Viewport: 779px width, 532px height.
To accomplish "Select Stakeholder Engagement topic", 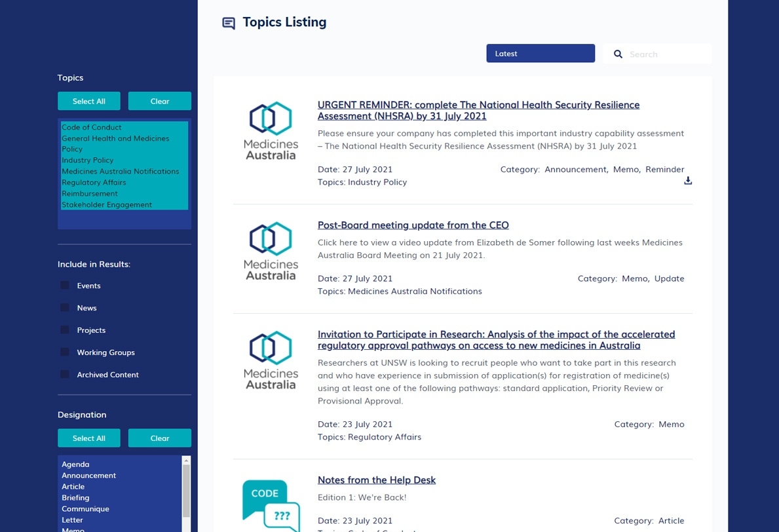I will (x=124, y=204).
